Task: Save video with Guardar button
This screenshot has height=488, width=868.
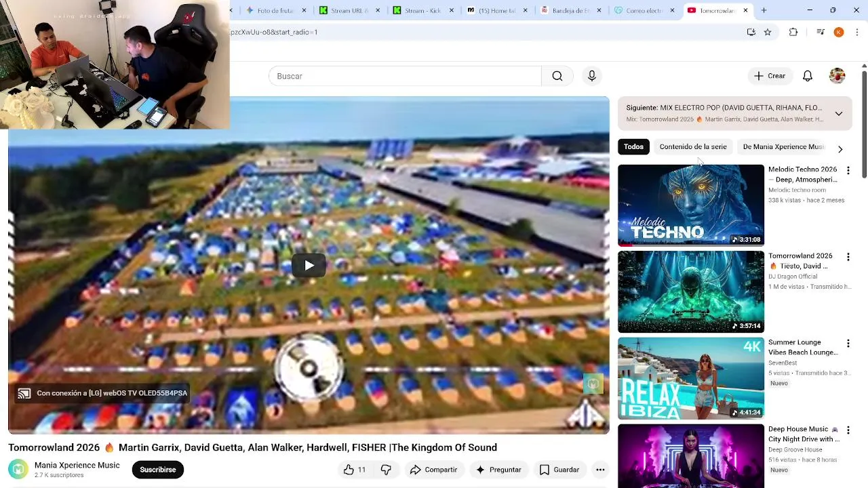Action: (559, 470)
